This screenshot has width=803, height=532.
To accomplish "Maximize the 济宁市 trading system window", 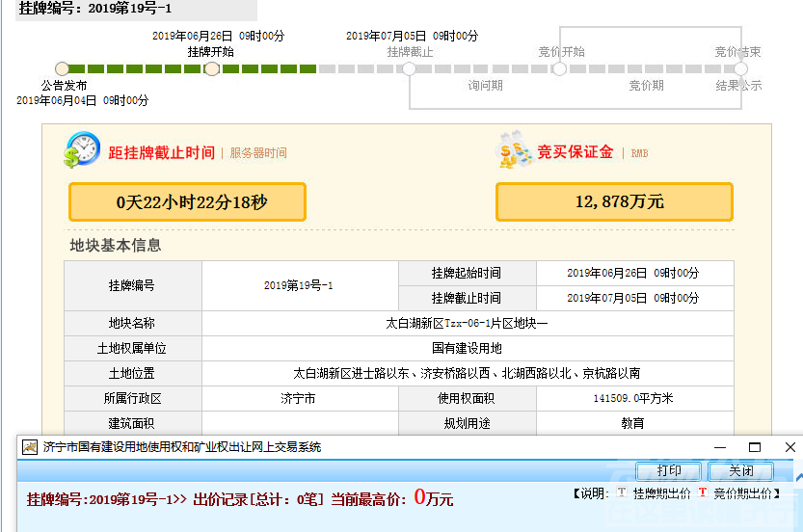I will pos(755,447).
